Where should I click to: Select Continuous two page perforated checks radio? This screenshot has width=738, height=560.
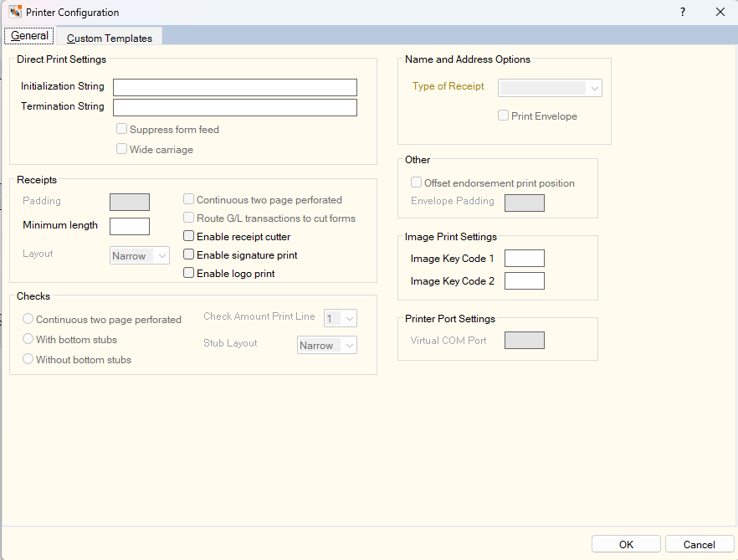[x=28, y=319]
